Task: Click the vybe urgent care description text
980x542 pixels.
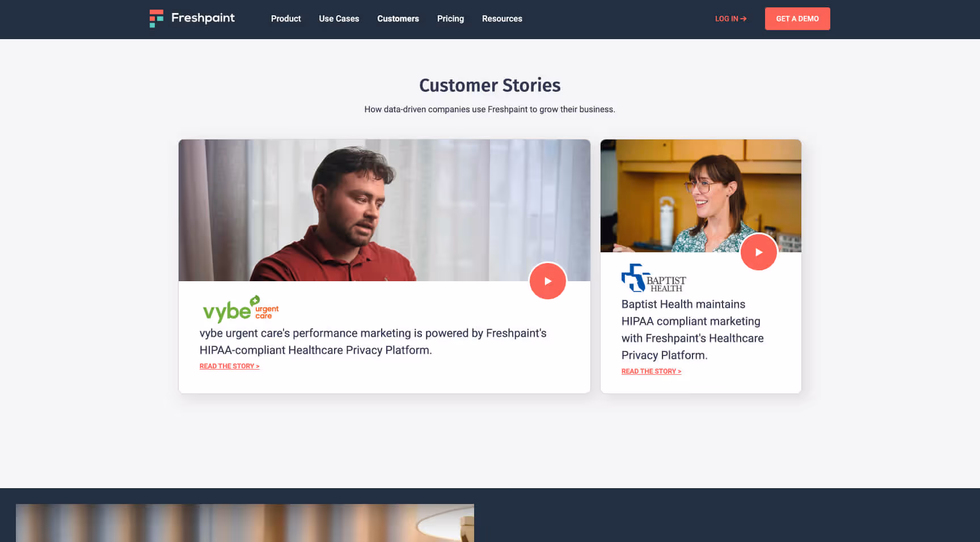Action: click(373, 341)
